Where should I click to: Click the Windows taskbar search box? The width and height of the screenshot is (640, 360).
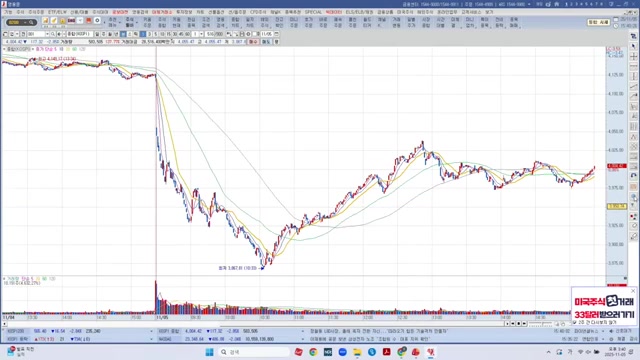(253, 352)
